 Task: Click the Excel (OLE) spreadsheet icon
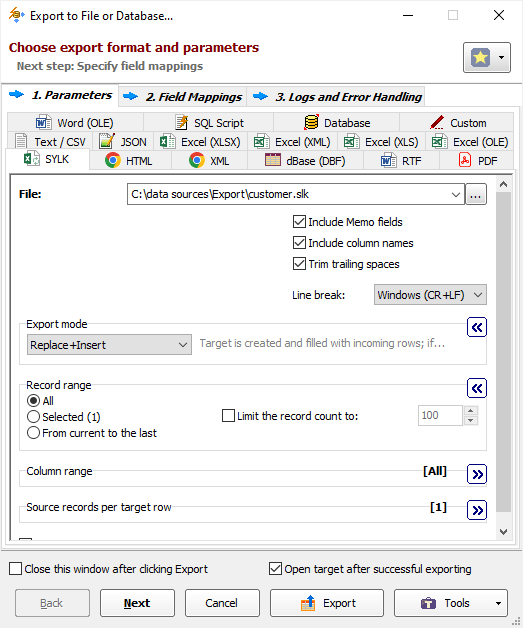point(439,141)
